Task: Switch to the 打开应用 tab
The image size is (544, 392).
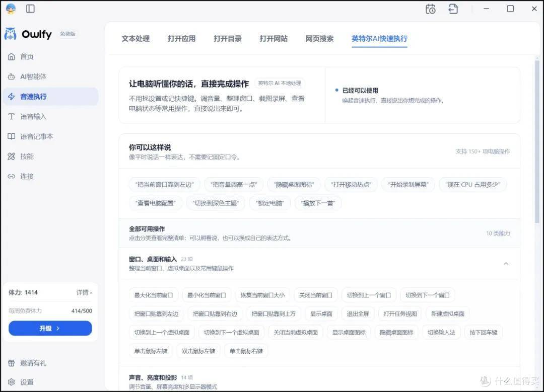Action: coord(181,38)
